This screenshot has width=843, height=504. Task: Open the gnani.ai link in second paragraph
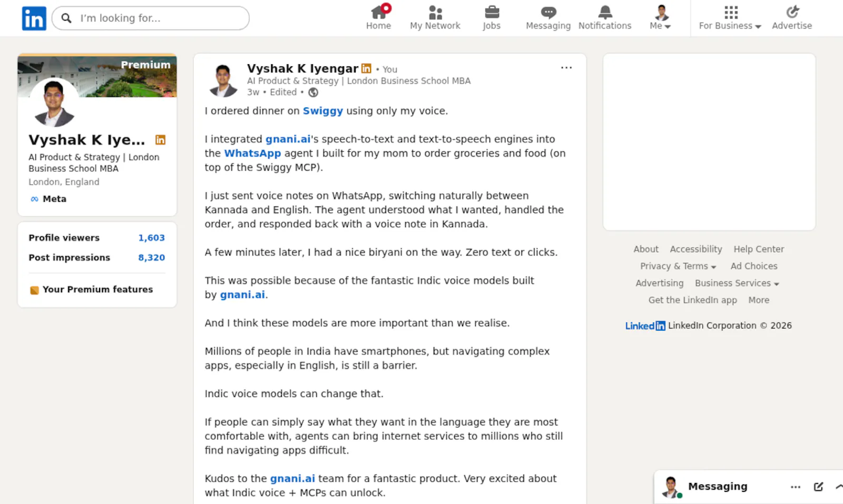tap(288, 139)
